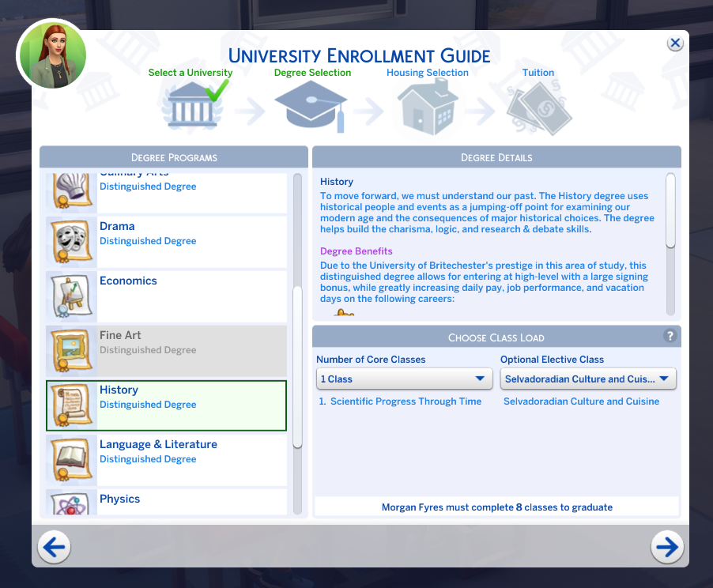Image resolution: width=713 pixels, height=588 pixels.
Task: Open the class load help question mark
Action: [x=670, y=336]
